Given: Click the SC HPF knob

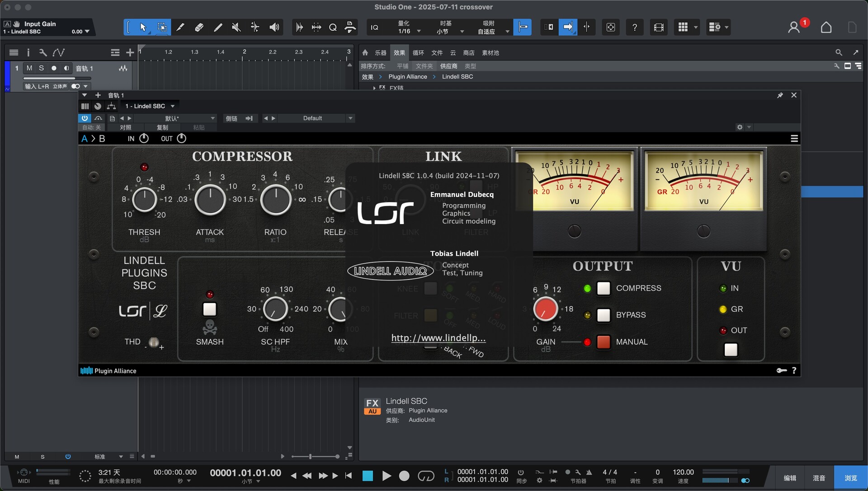Looking at the screenshot, I should pos(275,309).
